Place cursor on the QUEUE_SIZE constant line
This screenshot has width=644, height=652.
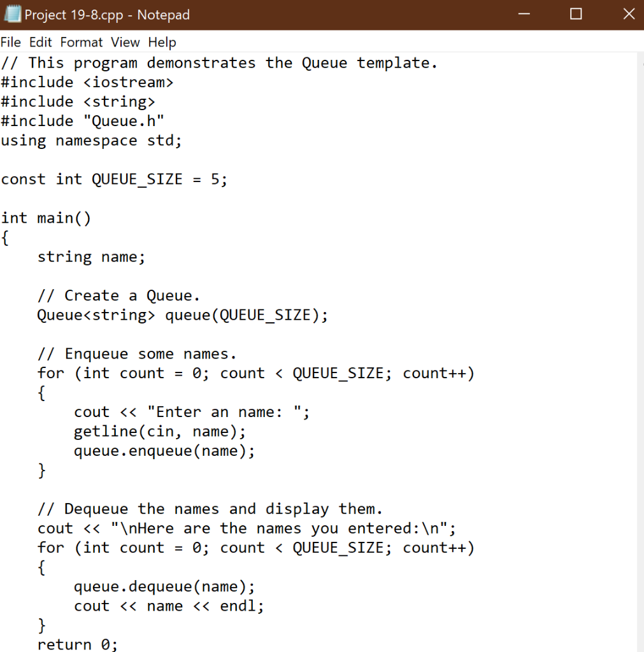[x=115, y=179]
